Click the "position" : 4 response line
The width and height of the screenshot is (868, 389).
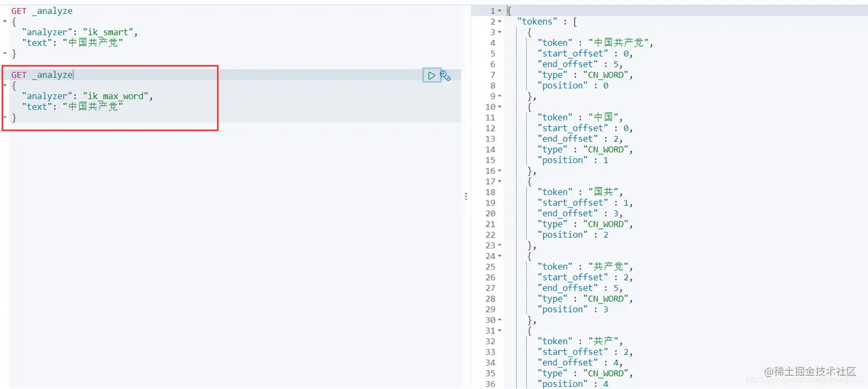572,384
